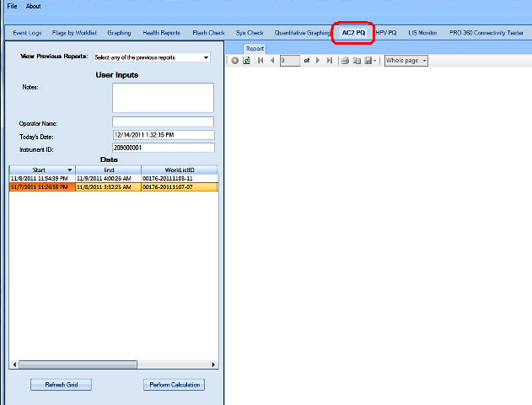Switch to the Event Logs tab
Image resolution: width=532 pixels, height=405 pixels.
point(27,32)
